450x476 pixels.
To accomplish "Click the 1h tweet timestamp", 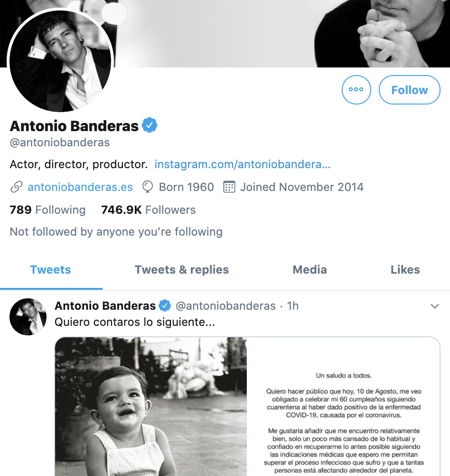I will tap(293, 306).
